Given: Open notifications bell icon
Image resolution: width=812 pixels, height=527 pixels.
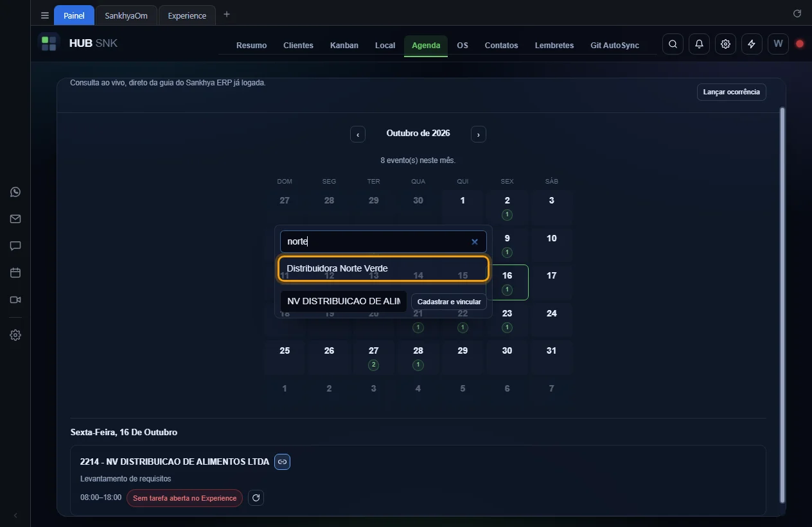Looking at the screenshot, I should (x=699, y=44).
